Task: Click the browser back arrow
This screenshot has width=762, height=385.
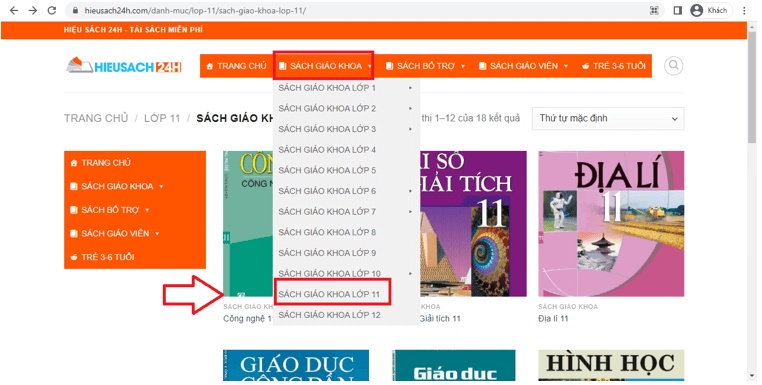Action: pos(14,10)
